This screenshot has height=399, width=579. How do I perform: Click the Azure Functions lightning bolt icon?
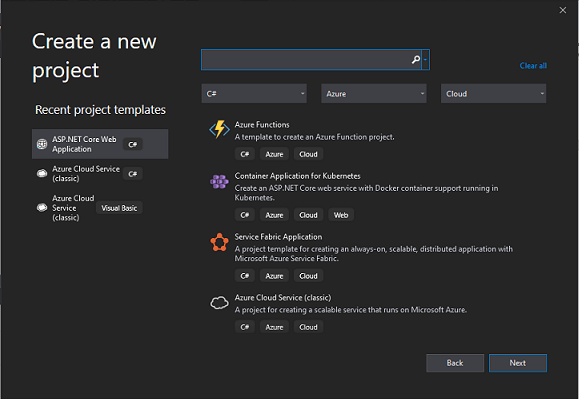click(219, 129)
